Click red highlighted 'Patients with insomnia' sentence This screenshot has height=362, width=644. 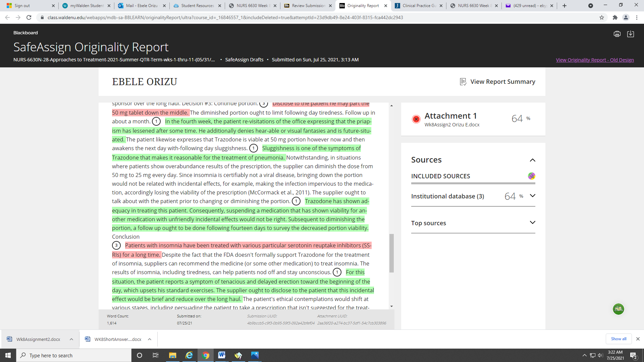pyautogui.click(x=241, y=250)
